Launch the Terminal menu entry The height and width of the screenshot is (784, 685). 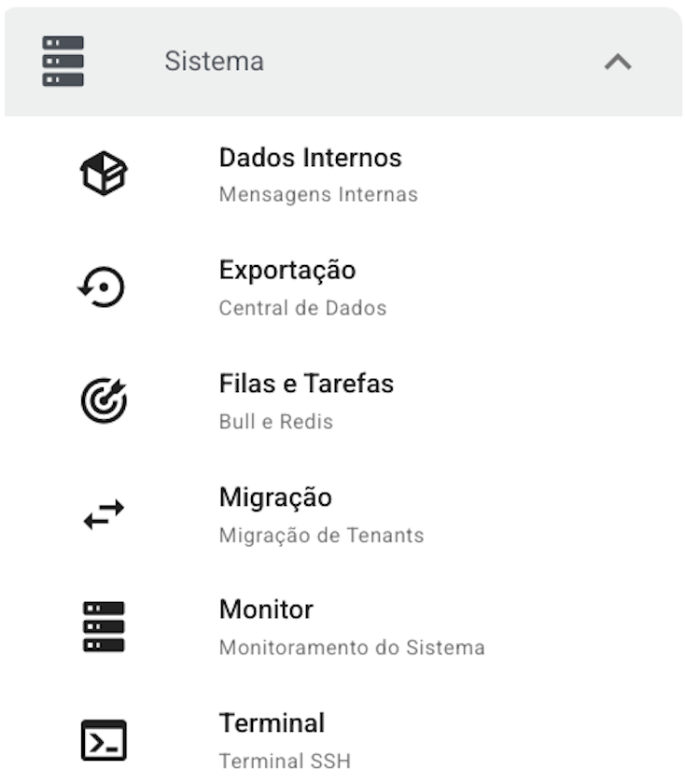(272, 723)
